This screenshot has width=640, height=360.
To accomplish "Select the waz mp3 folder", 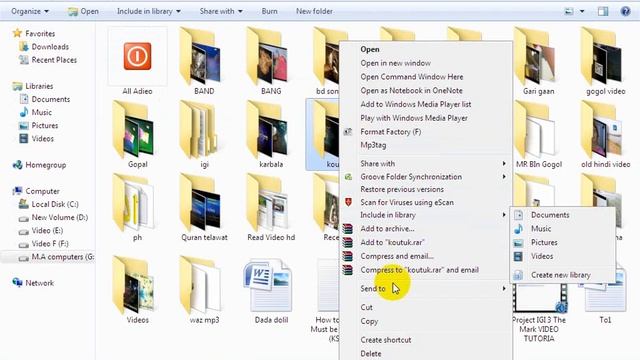I will (204, 290).
